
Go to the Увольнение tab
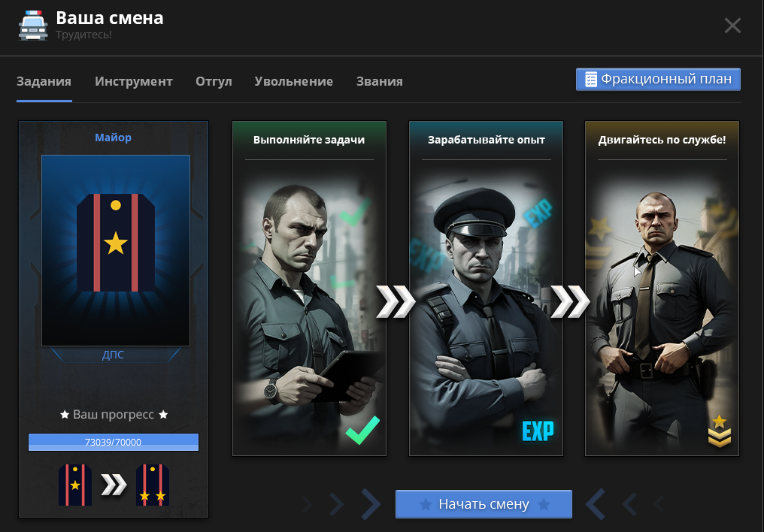294,81
